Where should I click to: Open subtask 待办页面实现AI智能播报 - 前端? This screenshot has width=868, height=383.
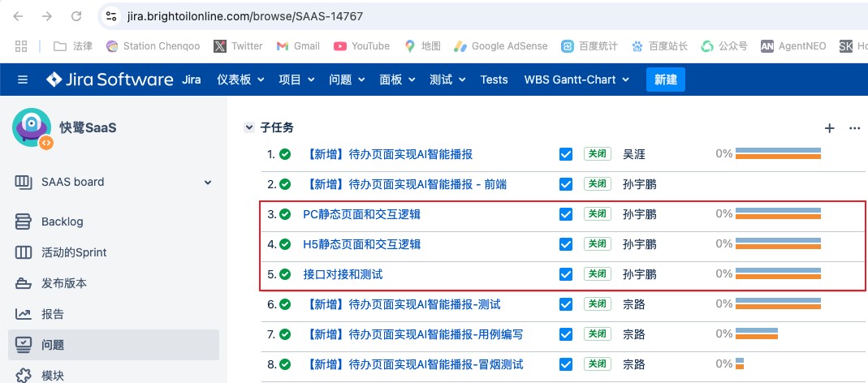(x=404, y=184)
